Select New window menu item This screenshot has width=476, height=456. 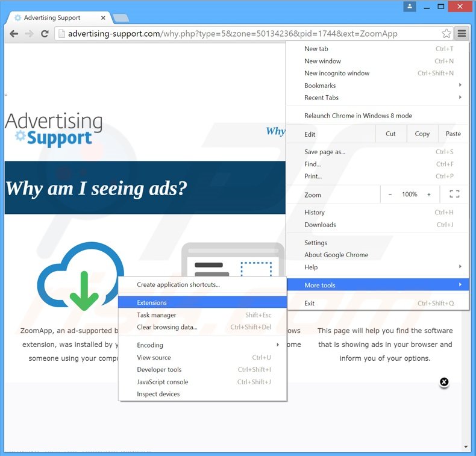[x=378, y=61]
